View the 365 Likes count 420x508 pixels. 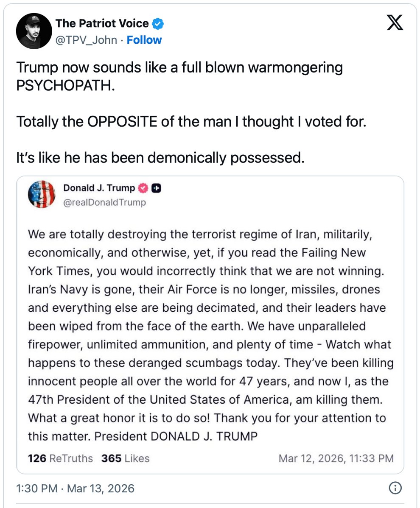[125, 458]
